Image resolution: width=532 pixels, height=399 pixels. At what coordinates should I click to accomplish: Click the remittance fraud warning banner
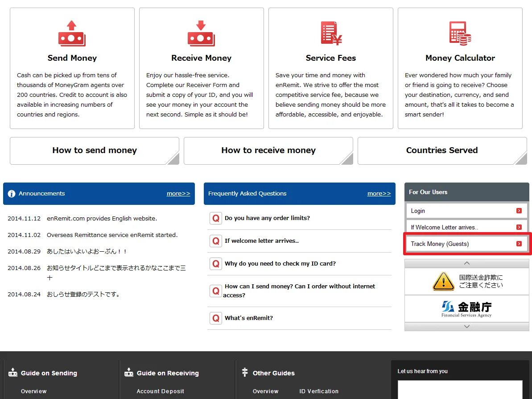click(x=466, y=281)
